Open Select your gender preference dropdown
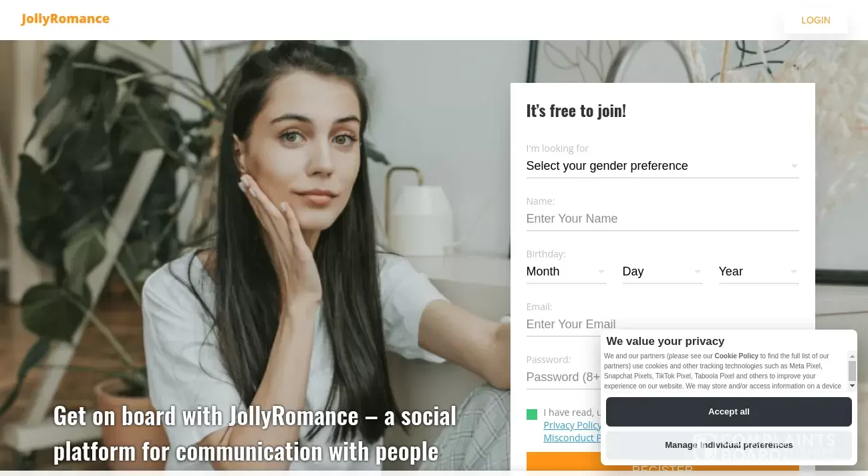This screenshot has height=476, width=868. tap(662, 166)
